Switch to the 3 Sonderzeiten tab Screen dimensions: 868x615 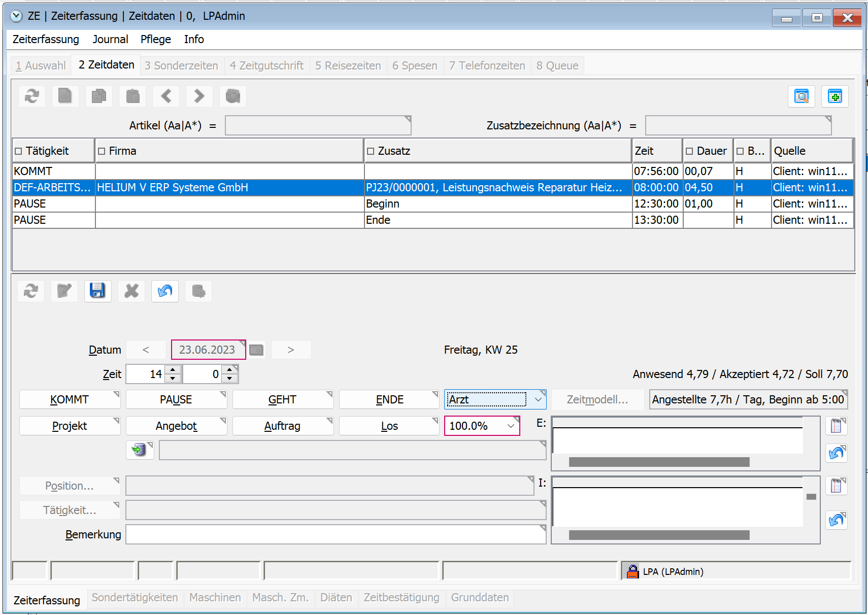click(x=181, y=65)
